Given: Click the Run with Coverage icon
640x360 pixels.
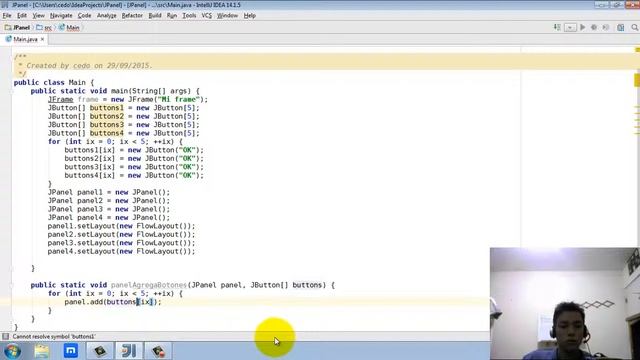Looking at the screenshot, I should coord(606,27).
